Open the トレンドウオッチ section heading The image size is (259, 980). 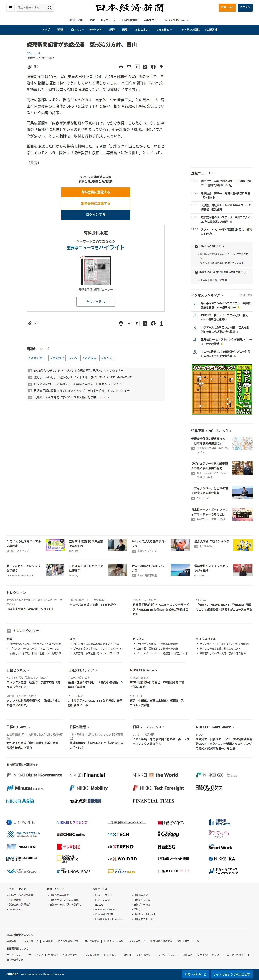27,631
